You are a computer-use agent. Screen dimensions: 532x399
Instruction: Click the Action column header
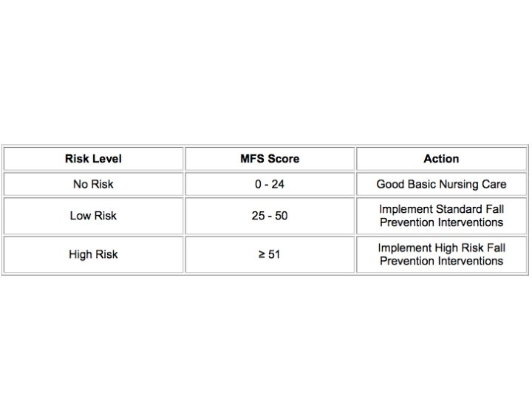click(x=441, y=159)
